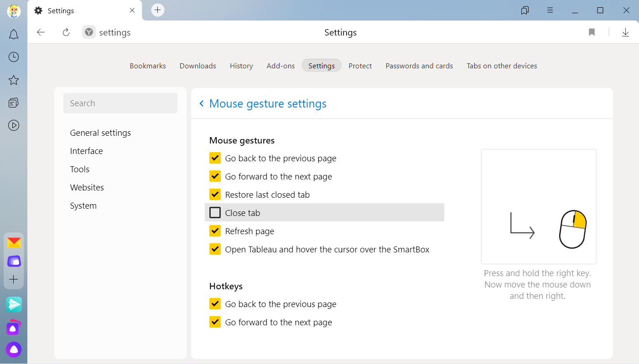Click the Alice assistant icon
This screenshot has height=364, width=639.
(x=14, y=349)
